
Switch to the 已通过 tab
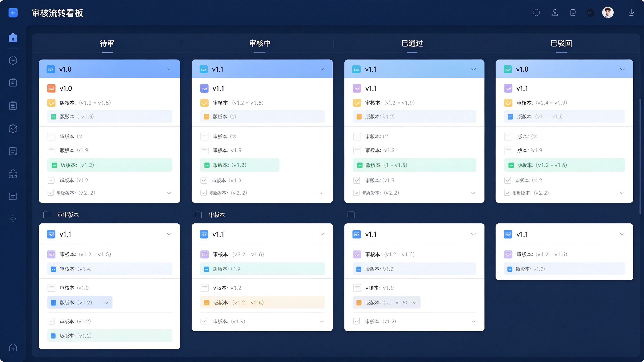click(412, 43)
